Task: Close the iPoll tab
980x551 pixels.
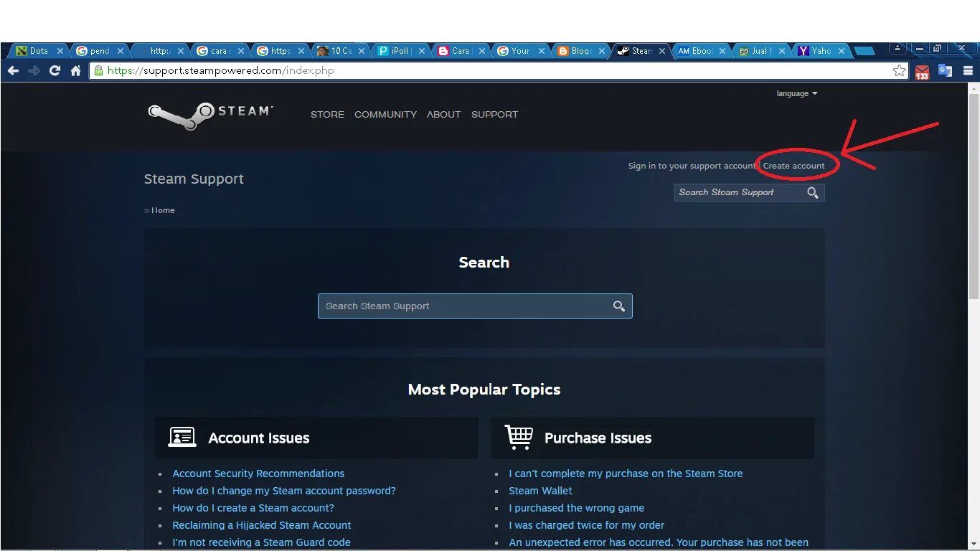Action: pos(422,51)
